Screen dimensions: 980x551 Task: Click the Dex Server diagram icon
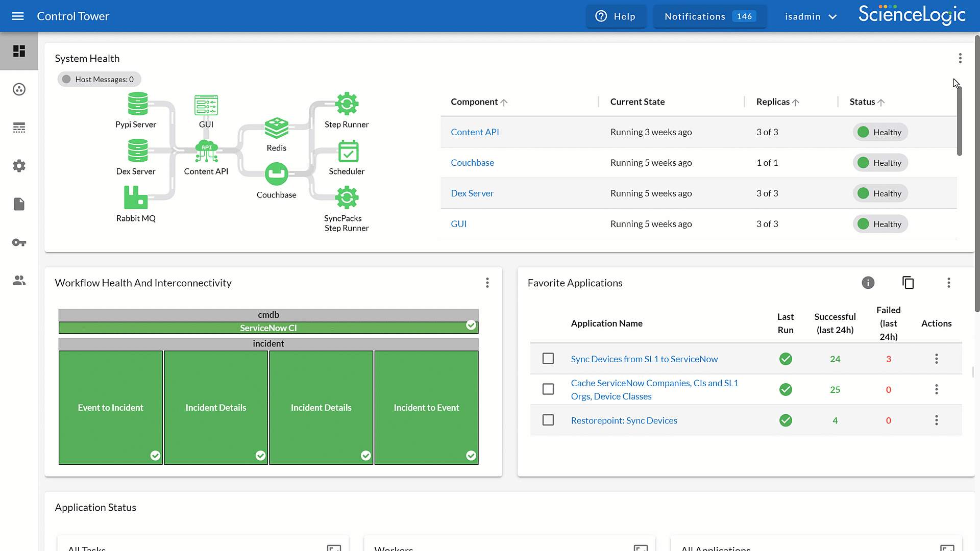pyautogui.click(x=138, y=151)
